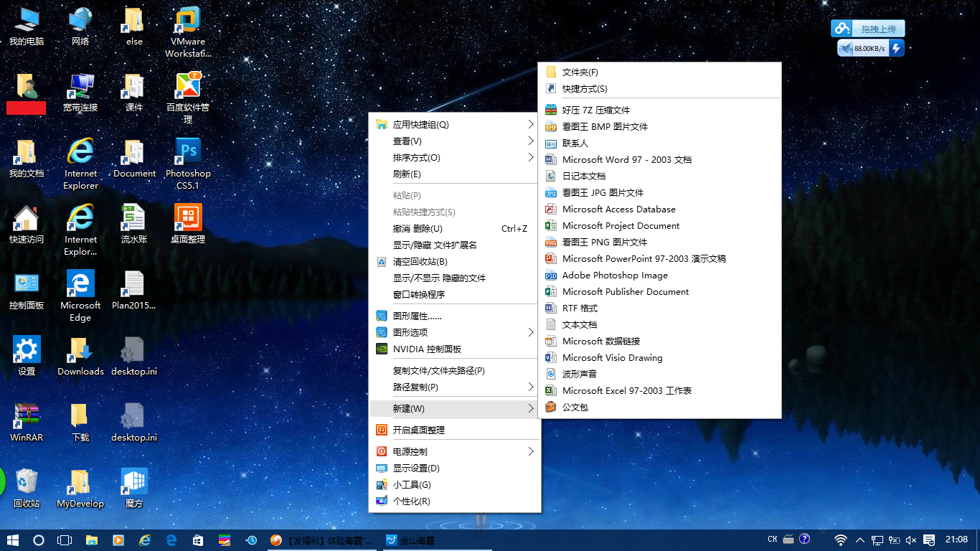Screen dimensions: 980x551
Task: Click 刷新(E) in the context menu
Action: pos(455,174)
